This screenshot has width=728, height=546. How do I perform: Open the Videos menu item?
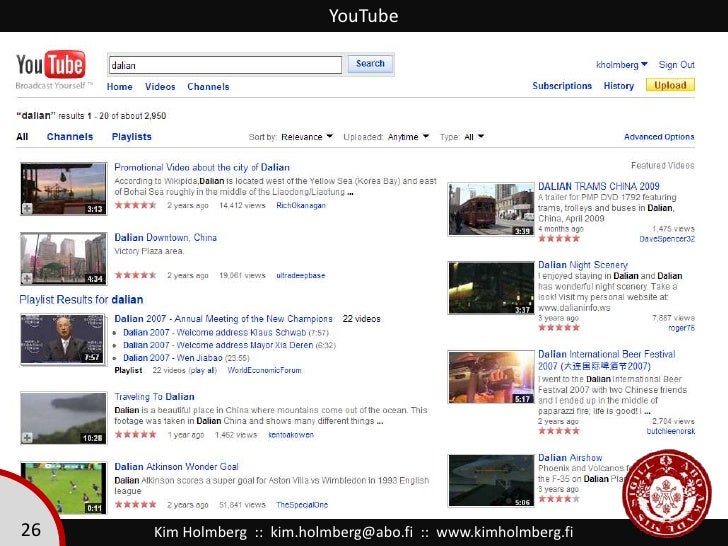160,87
